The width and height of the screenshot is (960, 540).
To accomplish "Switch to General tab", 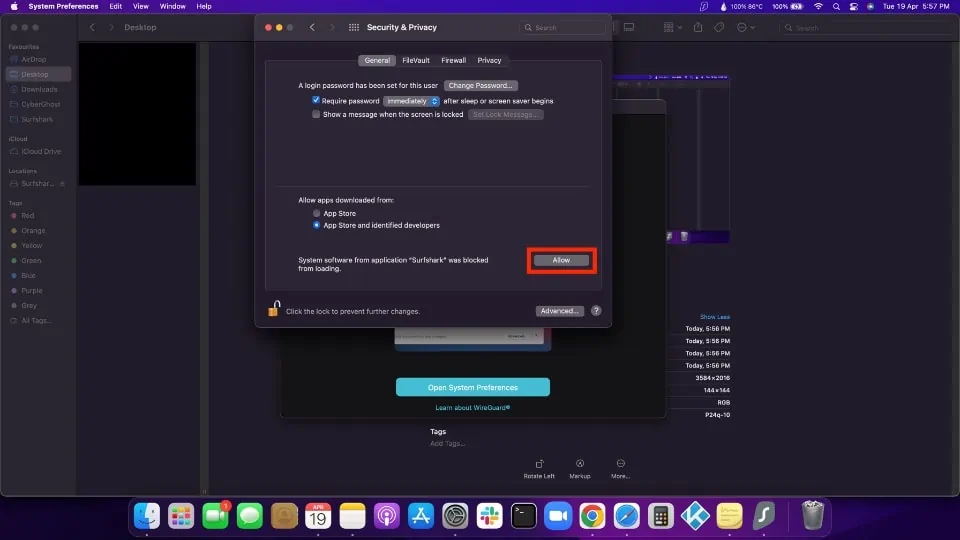I will (377, 61).
